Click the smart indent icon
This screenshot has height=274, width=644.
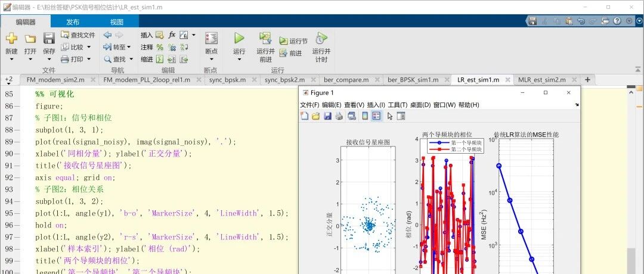tap(160, 59)
